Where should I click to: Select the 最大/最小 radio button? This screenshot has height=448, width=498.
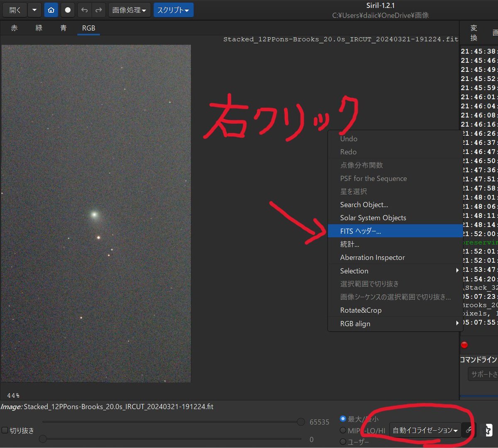(x=343, y=419)
